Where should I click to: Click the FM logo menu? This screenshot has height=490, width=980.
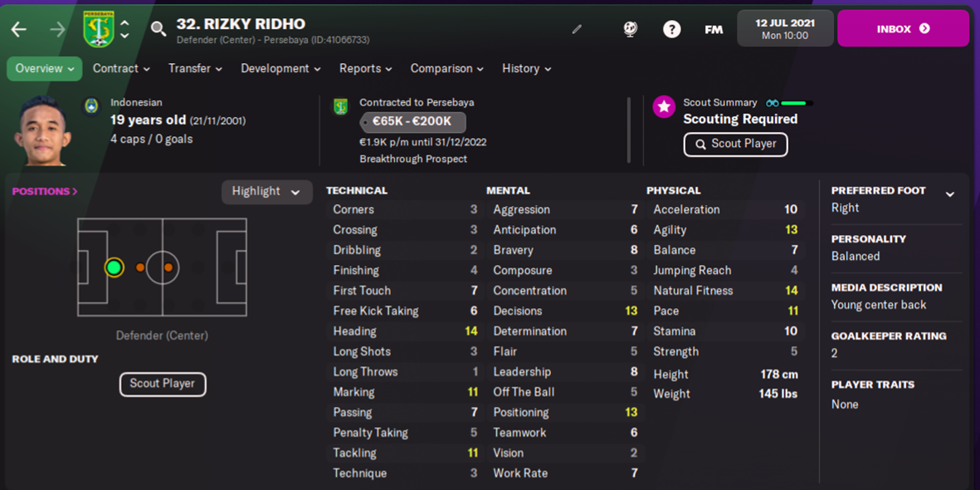click(x=714, y=29)
